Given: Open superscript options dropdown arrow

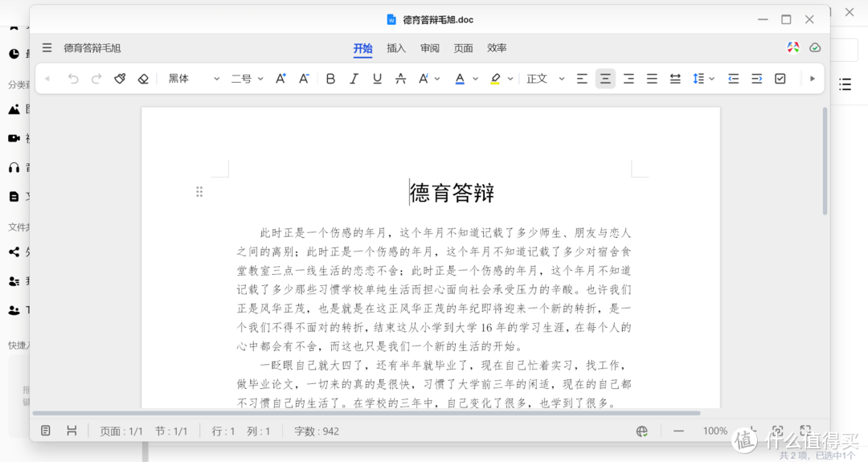Looking at the screenshot, I should [437, 79].
